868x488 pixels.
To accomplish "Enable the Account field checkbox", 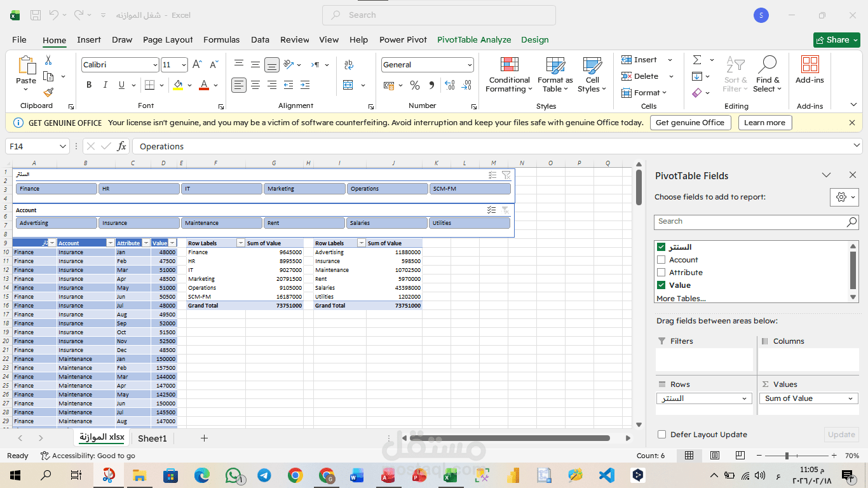I will [x=662, y=259].
